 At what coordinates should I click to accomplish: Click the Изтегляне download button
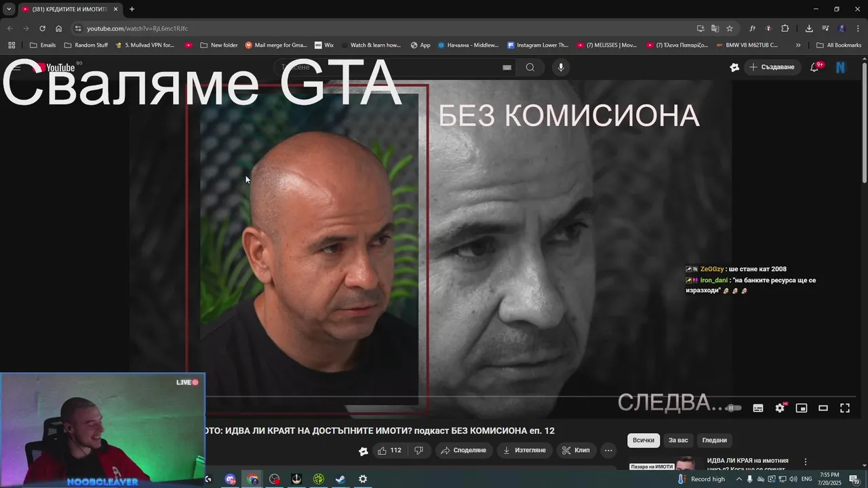click(524, 450)
